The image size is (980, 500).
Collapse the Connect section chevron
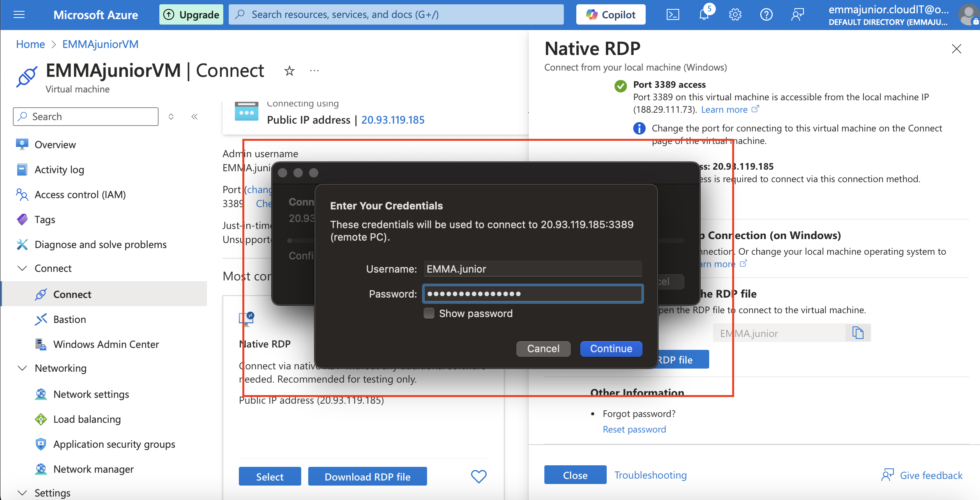(23, 268)
